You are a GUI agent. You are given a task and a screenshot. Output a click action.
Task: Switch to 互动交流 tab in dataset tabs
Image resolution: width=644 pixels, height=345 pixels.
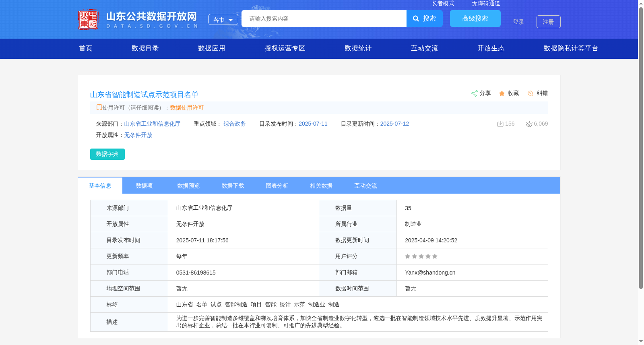[x=366, y=186]
